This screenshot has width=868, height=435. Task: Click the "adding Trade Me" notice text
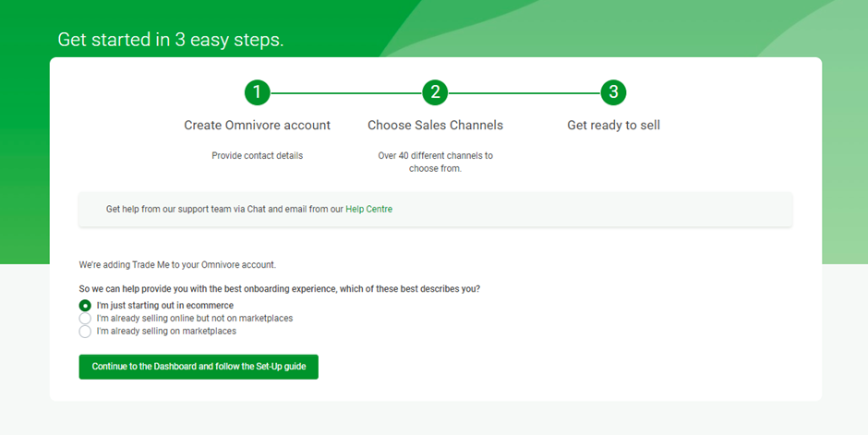coord(177,264)
